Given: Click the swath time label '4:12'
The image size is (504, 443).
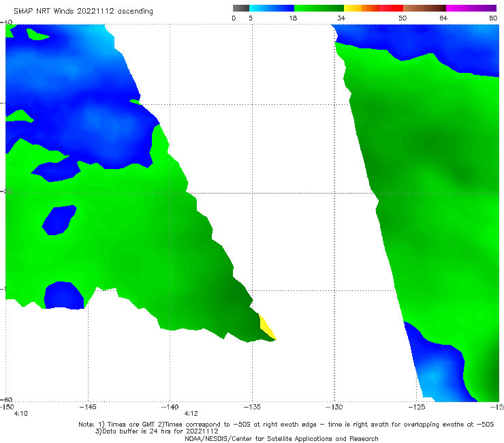Looking at the screenshot, I should [191, 414].
